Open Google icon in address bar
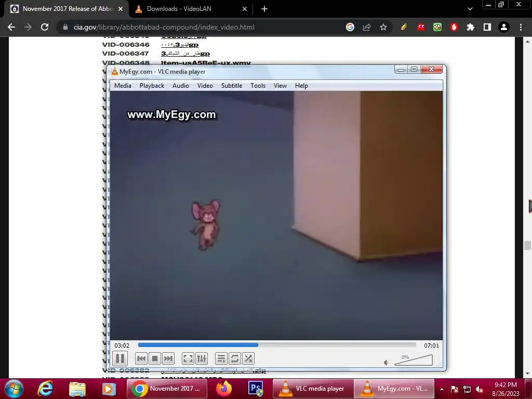The height and width of the screenshot is (399, 532). click(350, 27)
